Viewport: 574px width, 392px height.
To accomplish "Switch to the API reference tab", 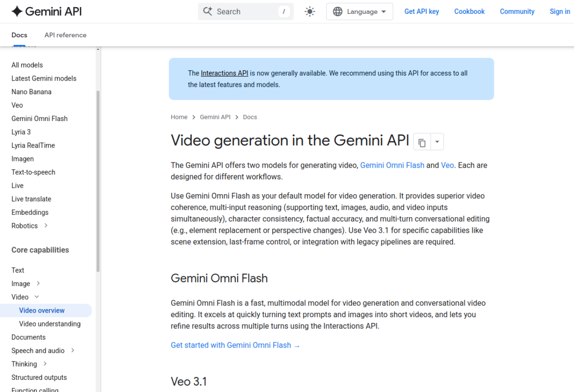I will point(65,35).
